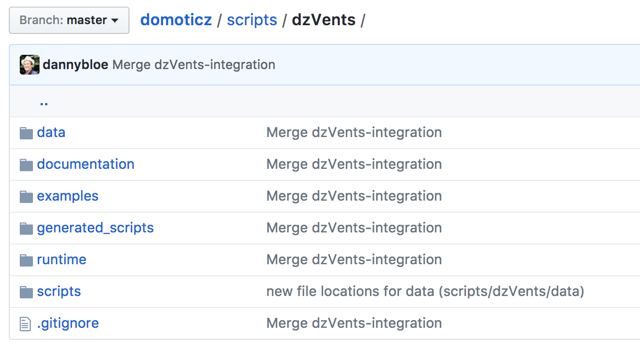Open the Branch: master dropdown
Image resolution: width=640 pixels, height=364 pixels.
tap(69, 20)
